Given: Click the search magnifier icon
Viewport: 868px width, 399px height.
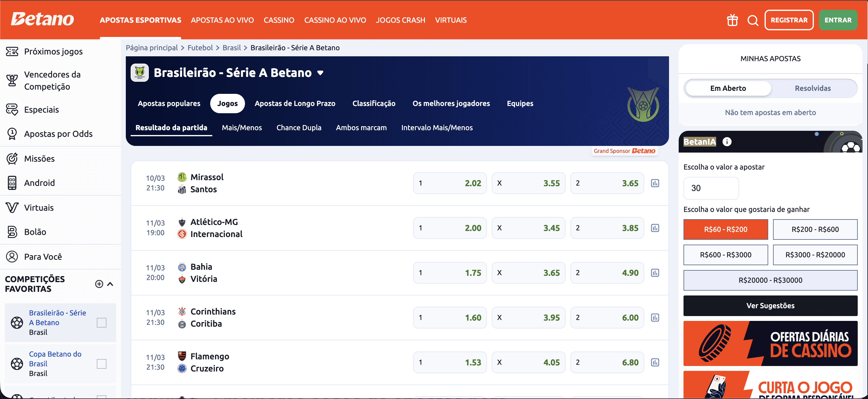Looking at the screenshot, I should click(x=752, y=20).
